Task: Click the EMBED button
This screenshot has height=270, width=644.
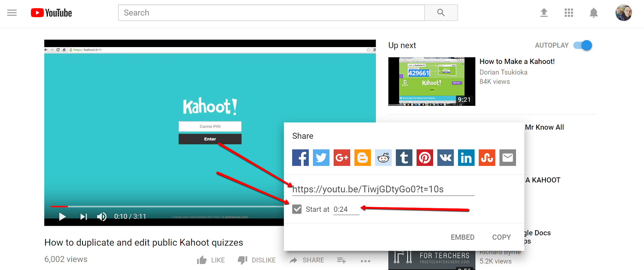Action: point(462,237)
